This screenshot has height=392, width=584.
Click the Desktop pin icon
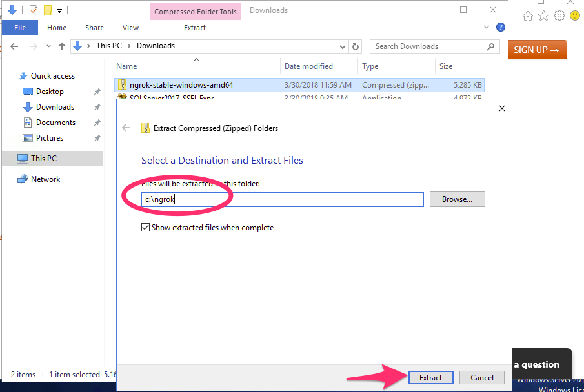[x=97, y=92]
